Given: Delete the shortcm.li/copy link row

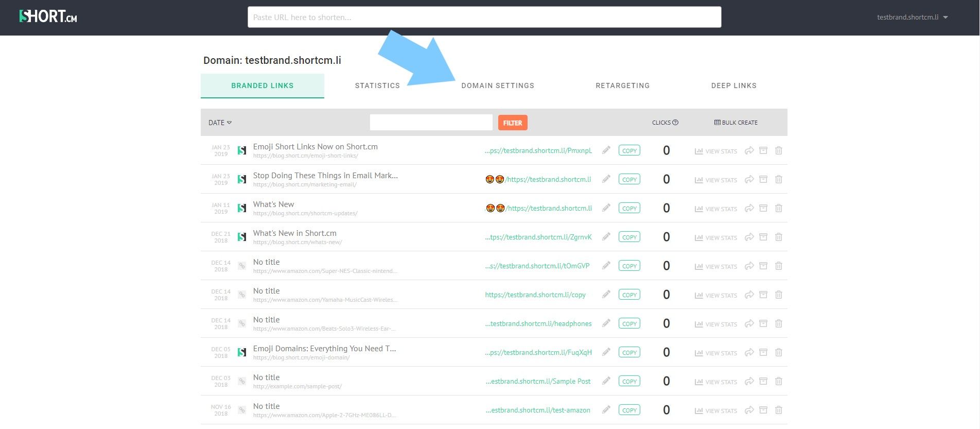Looking at the screenshot, I should 779,295.
